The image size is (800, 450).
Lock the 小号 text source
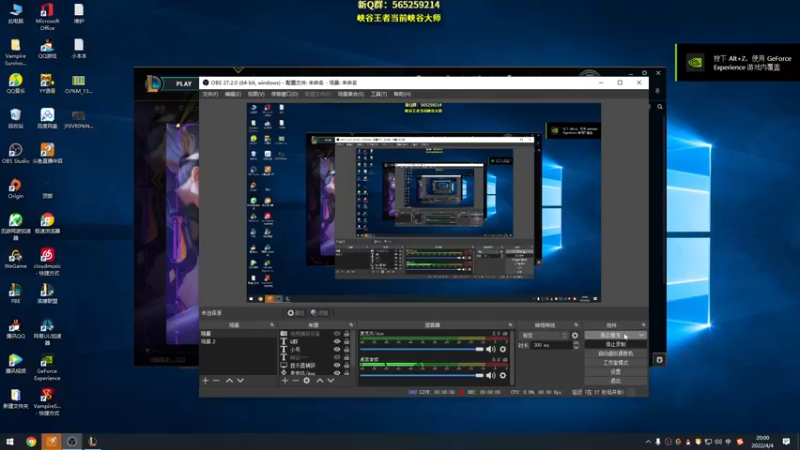point(347,349)
